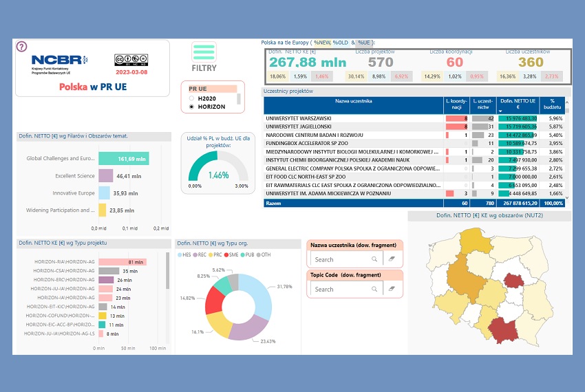Click search magnifier in Nazwa uczestnika box

pyautogui.click(x=374, y=259)
